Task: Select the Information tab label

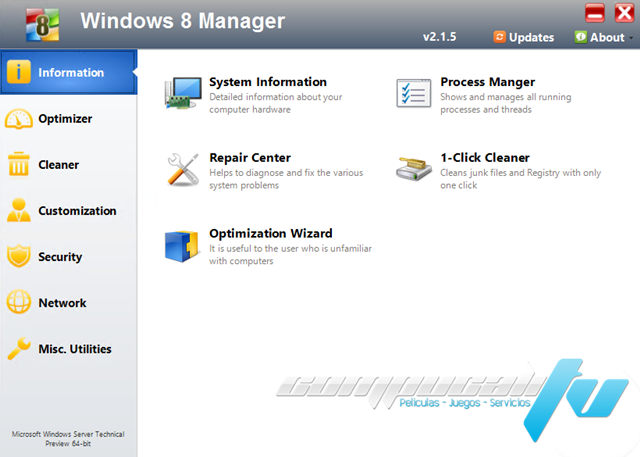Action: click(71, 73)
